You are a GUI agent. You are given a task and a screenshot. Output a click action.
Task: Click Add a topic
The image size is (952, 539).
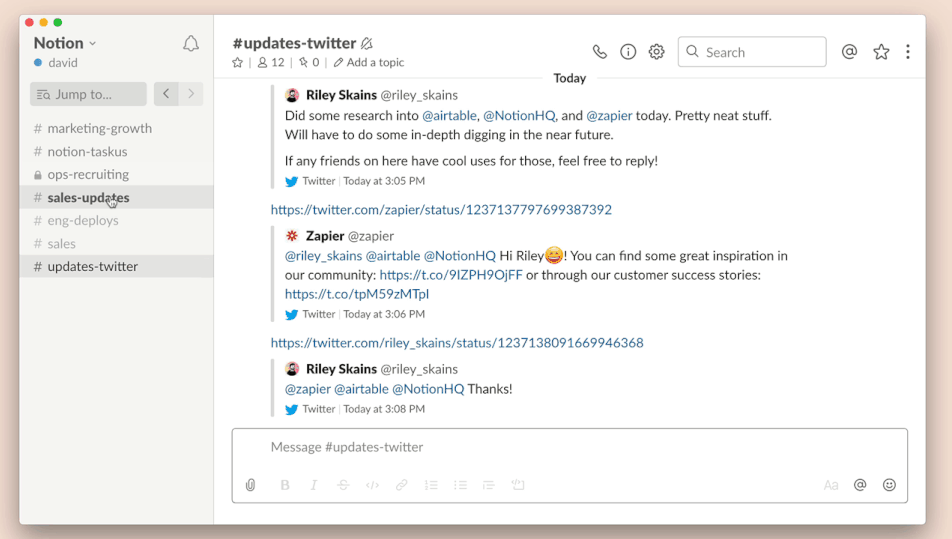[x=369, y=63]
